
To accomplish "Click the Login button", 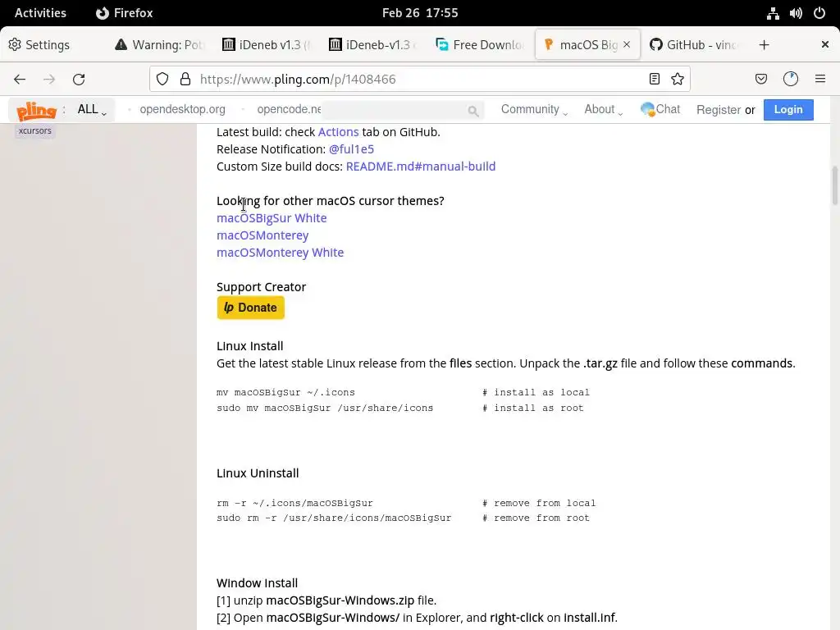I will tap(788, 110).
